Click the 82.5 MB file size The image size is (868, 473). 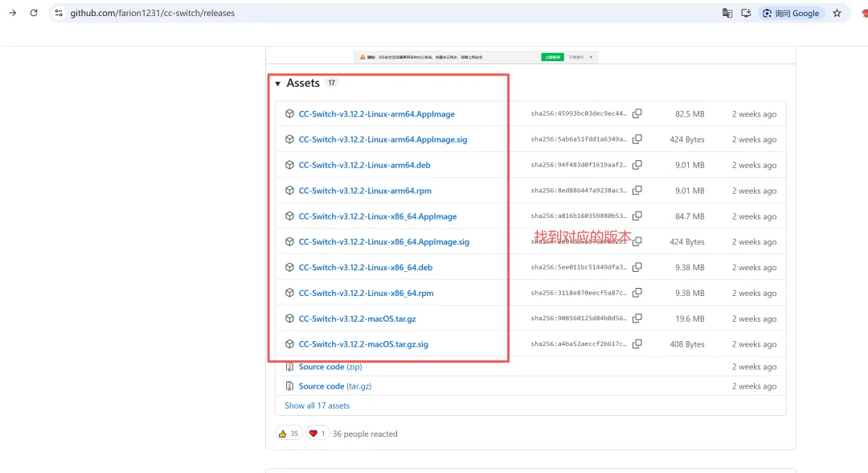690,113
